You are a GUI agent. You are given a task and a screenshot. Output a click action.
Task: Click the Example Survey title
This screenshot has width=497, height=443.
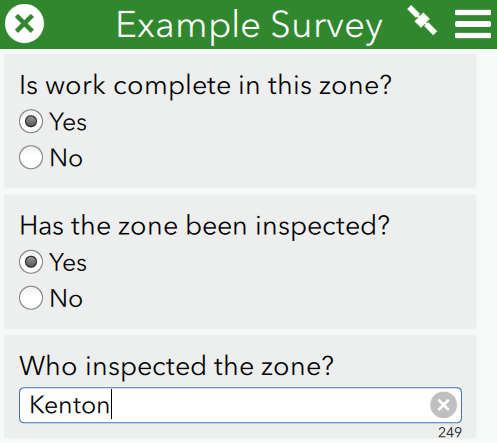click(249, 25)
